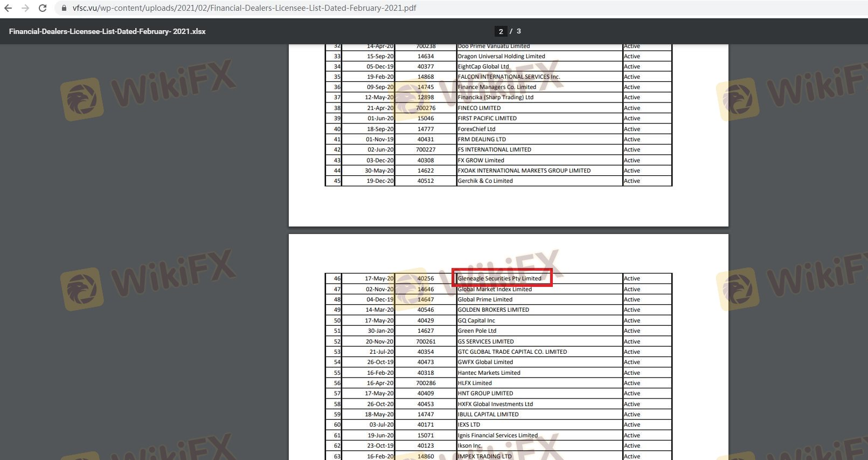Click the browser back arrow
The width and height of the screenshot is (868, 460).
coord(8,8)
